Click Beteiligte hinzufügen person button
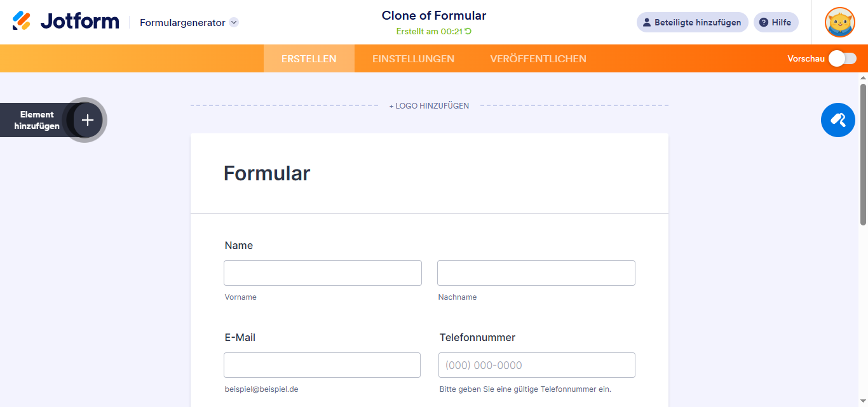This screenshot has width=868, height=407. tap(692, 22)
